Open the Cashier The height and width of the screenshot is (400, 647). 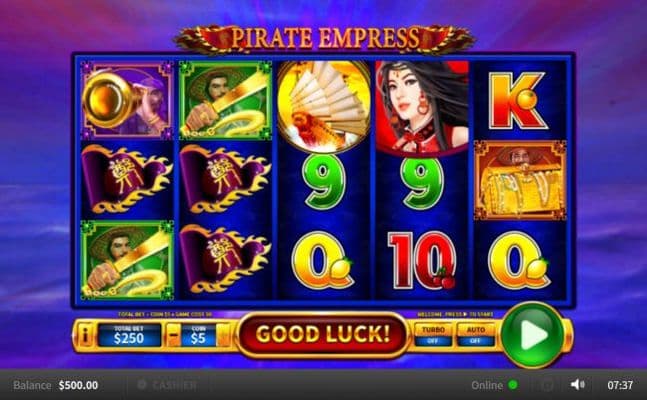[167, 385]
